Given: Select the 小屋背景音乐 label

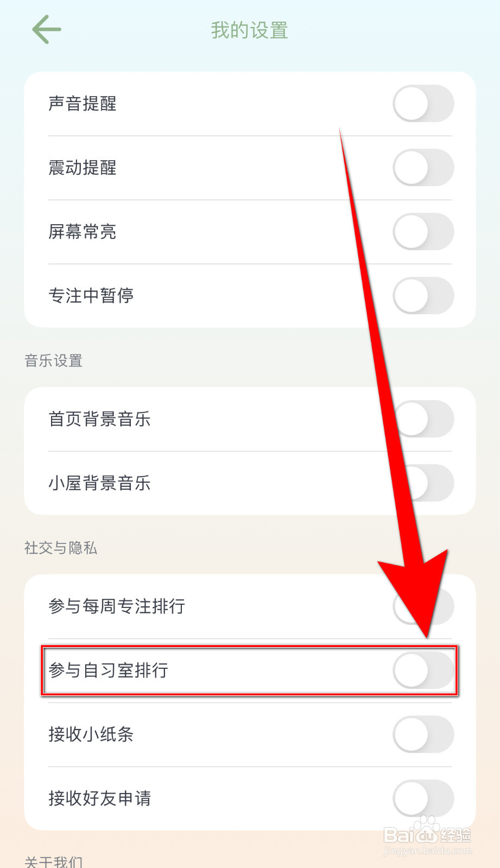Looking at the screenshot, I should click(100, 483).
